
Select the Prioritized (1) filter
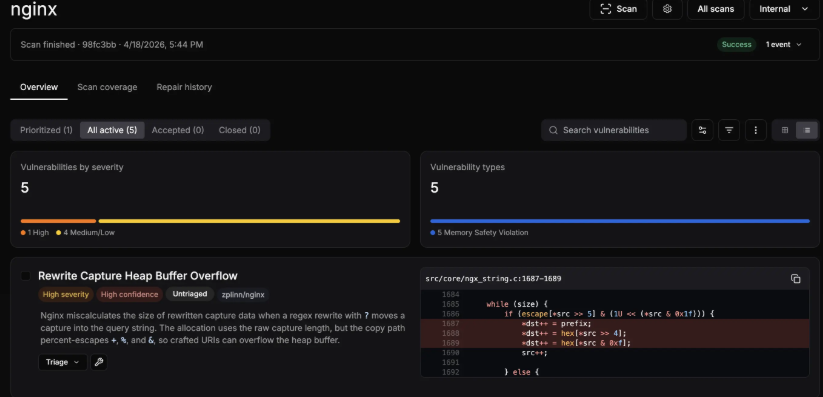coord(46,130)
